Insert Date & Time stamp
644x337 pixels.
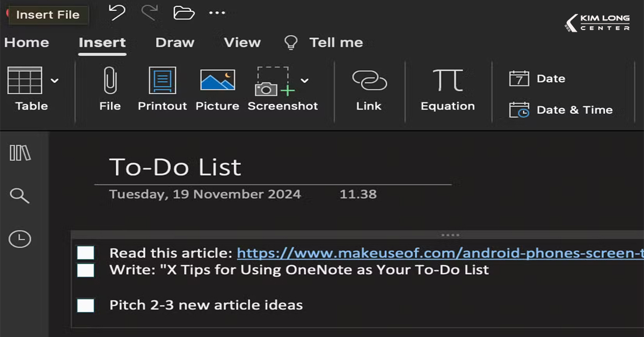click(x=561, y=110)
